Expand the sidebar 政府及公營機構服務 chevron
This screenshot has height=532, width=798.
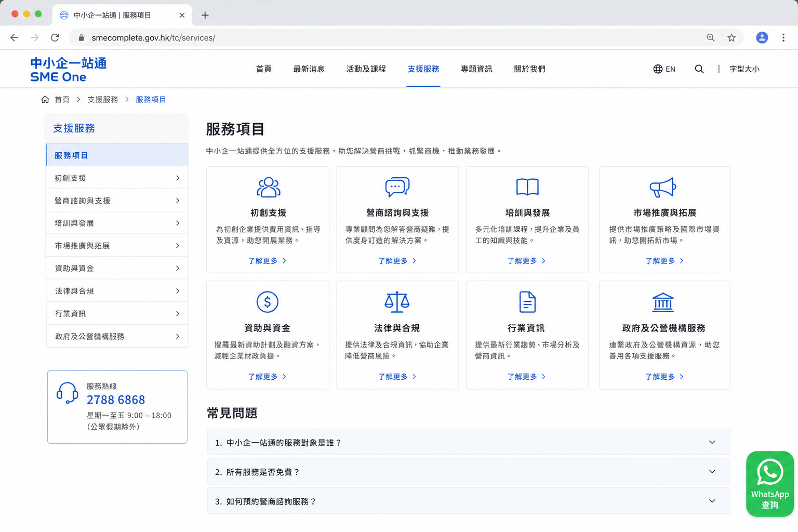tap(178, 336)
